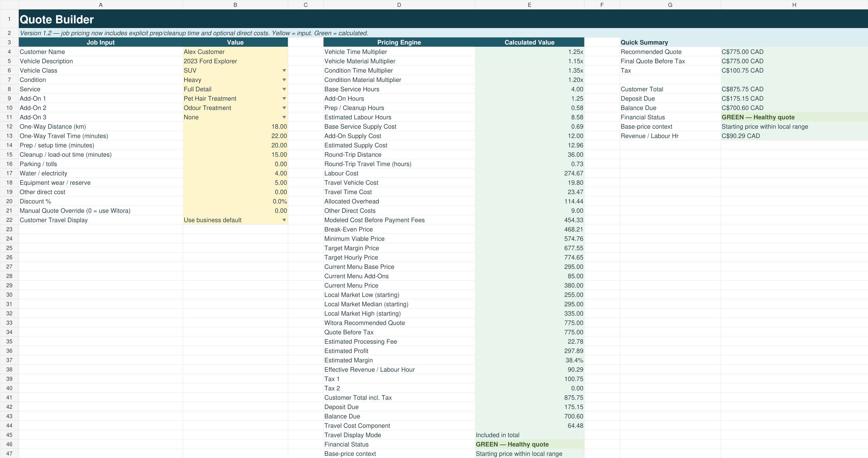Click the Calculated Value header cell
This screenshot has height=458, width=868.
tap(529, 42)
